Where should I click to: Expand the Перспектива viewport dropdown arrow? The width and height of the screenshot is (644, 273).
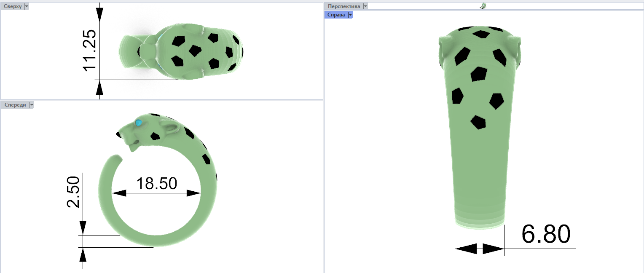coord(365,6)
